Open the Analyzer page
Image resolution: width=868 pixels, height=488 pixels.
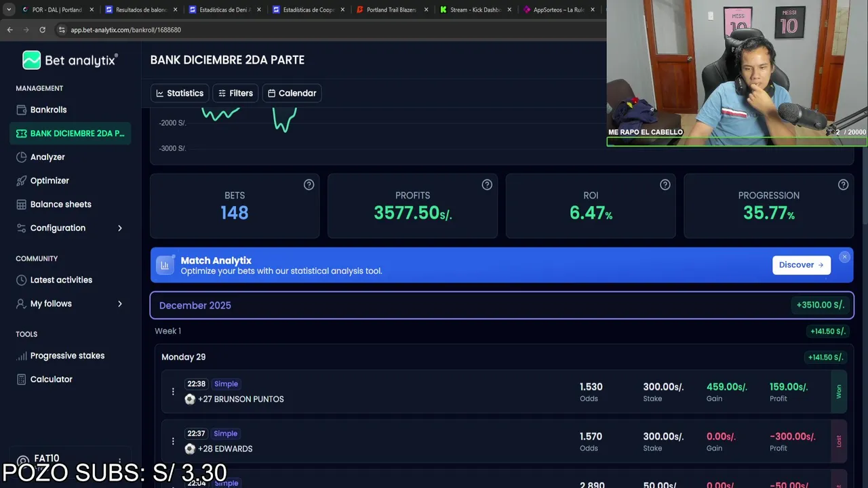coord(47,157)
